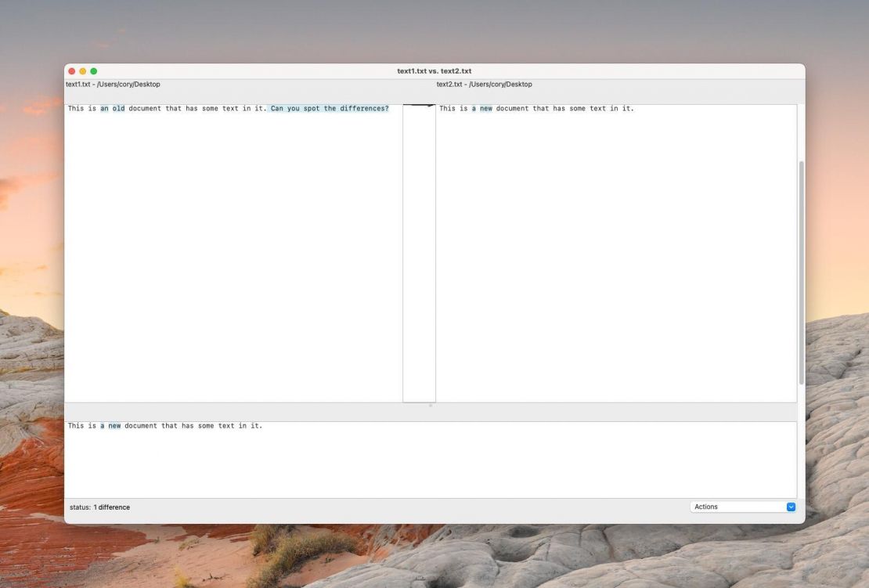Click the Actions button label text
This screenshot has width=869, height=588.
(x=705, y=507)
